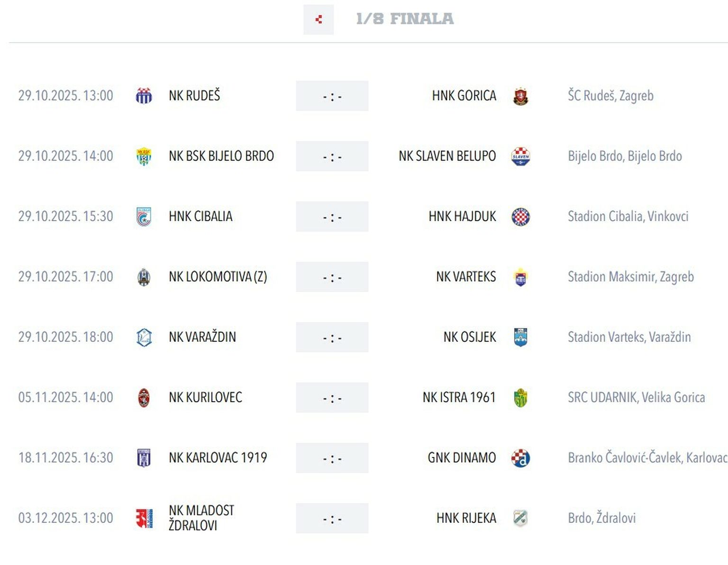
Task: Open the NK Varteks team link
Action: (465, 277)
